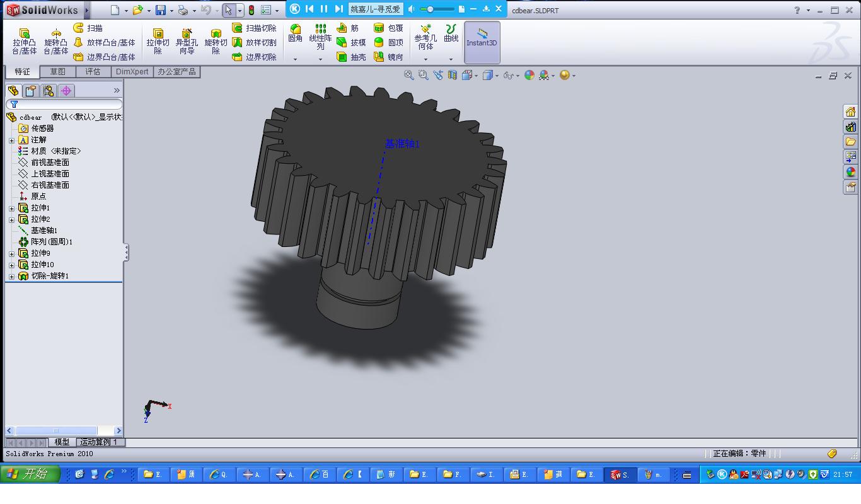Select the Lofted Boss/Base (放样凸台/基体) tool
The width and height of the screenshot is (861, 504).
tap(104, 43)
